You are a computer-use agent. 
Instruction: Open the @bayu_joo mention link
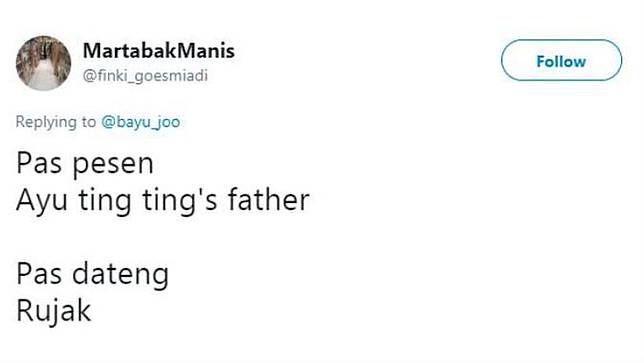[140, 122]
